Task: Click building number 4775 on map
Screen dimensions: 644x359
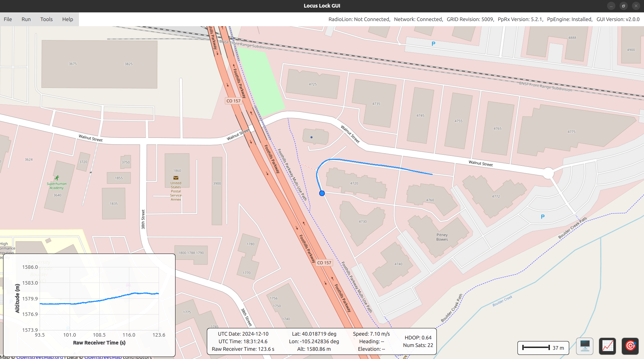Action: click(x=572, y=132)
